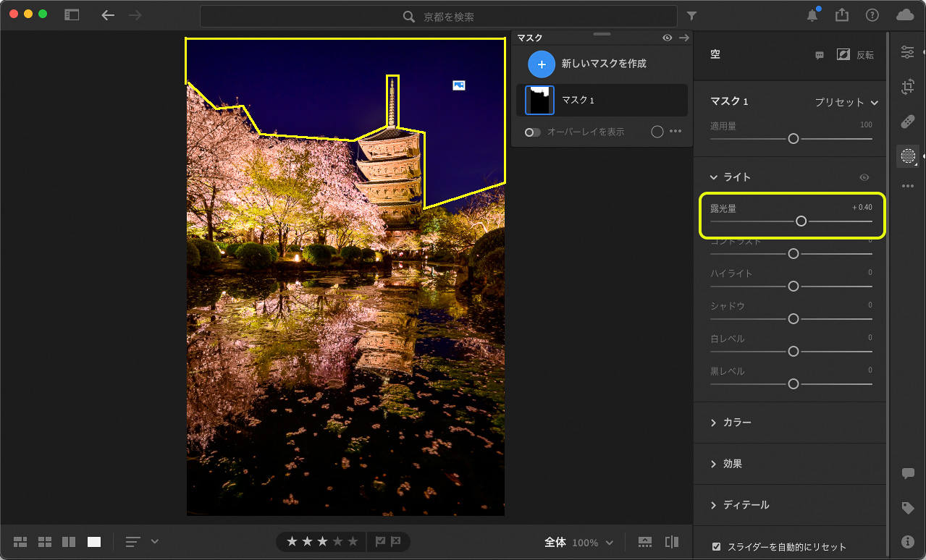Collapse the マスク panel with arrow

(x=683, y=38)
